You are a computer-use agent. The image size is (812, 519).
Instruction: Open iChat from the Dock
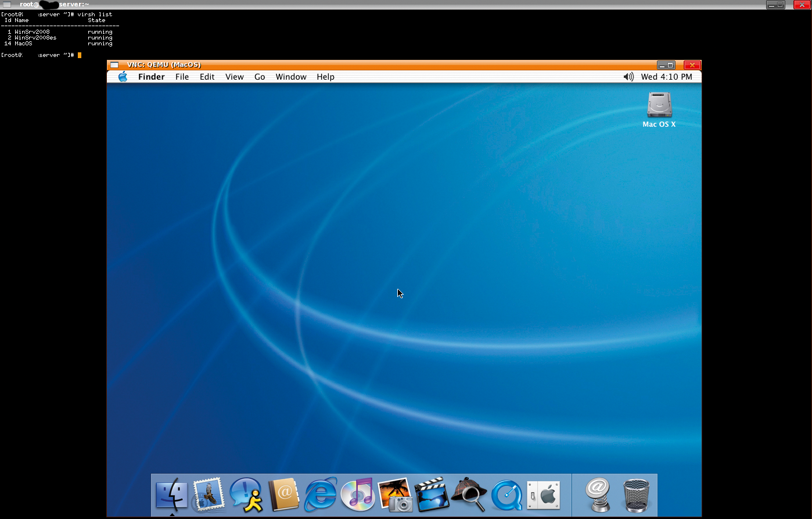246,495
